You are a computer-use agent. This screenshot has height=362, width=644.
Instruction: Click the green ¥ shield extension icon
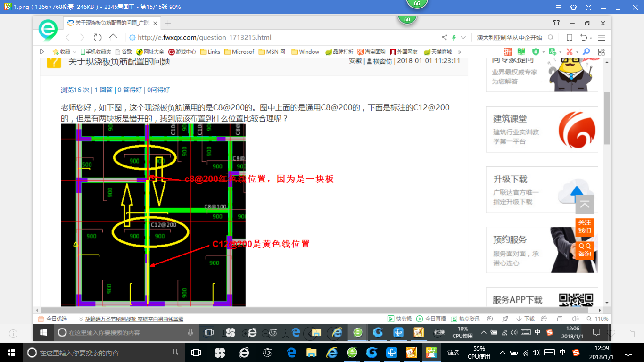pyautogui.click(x=536, y=52)
